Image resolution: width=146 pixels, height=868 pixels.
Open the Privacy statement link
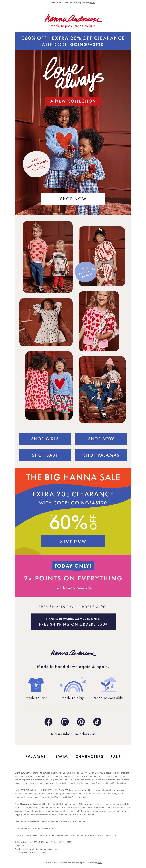(x=46, y=828)
